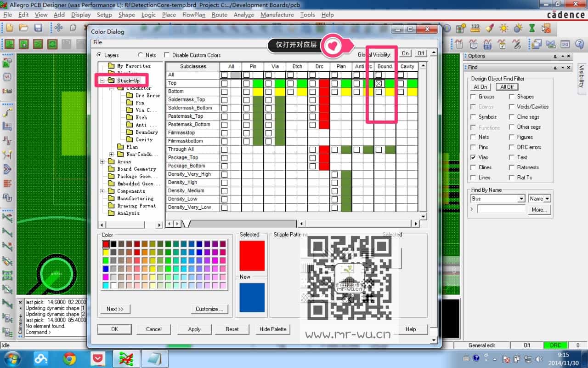Expand the Non-Conductor tree node
The width and height of the screenshot is (588, 368).
tap(112, 154)
